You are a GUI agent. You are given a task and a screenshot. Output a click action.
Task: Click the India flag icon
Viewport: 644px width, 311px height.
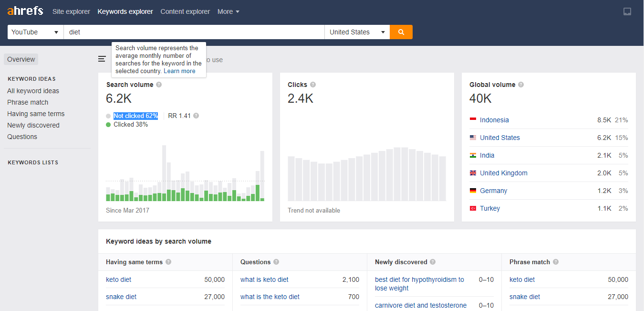473,155
